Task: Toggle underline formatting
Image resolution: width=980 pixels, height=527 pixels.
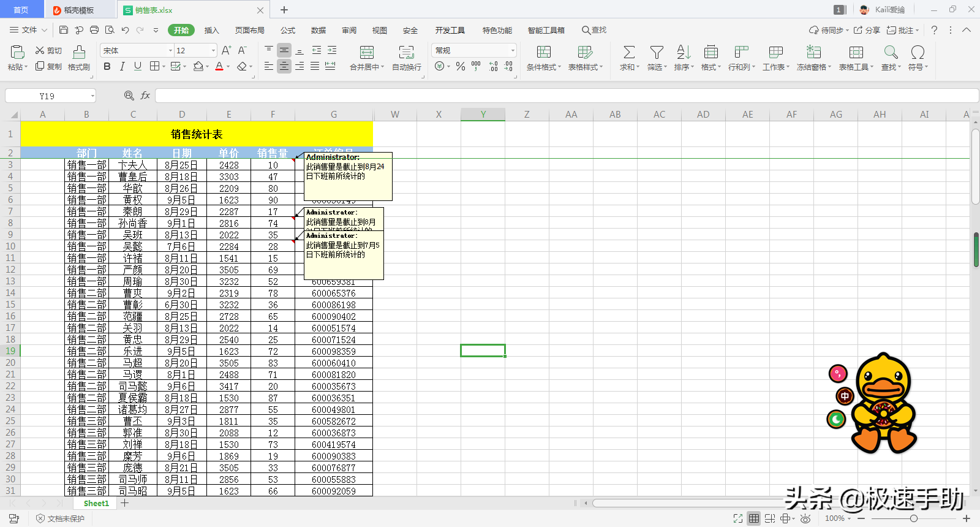Action: coord(137,66)
